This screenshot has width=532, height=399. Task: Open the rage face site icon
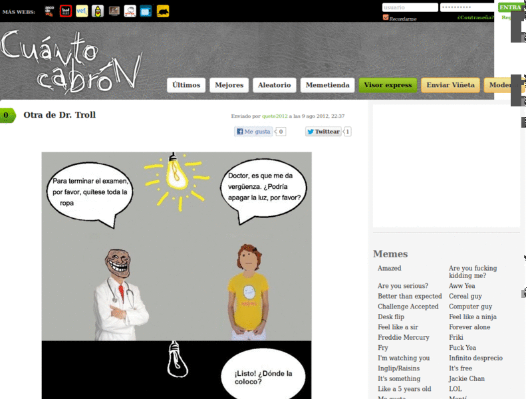tap(130, 11)
